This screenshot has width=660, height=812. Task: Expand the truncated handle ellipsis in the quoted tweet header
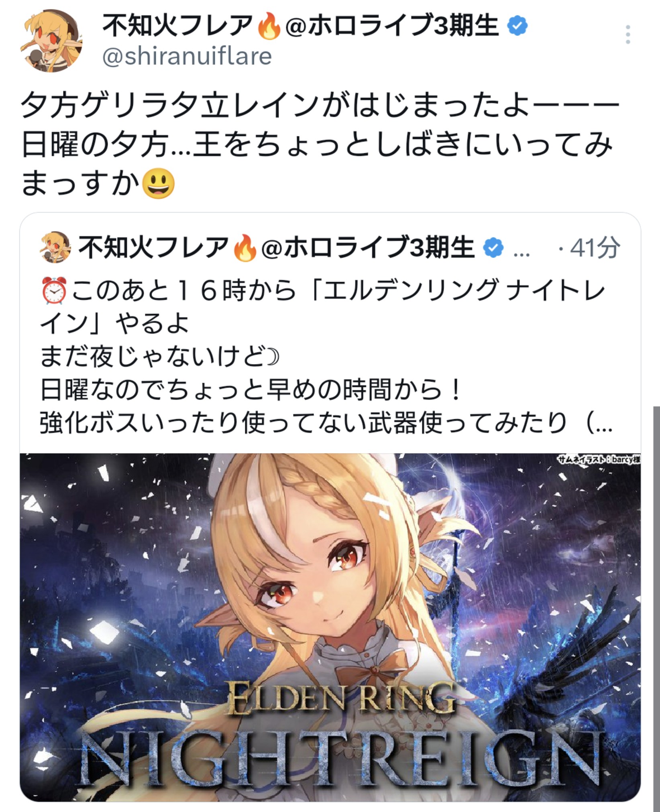pos(521,254)
